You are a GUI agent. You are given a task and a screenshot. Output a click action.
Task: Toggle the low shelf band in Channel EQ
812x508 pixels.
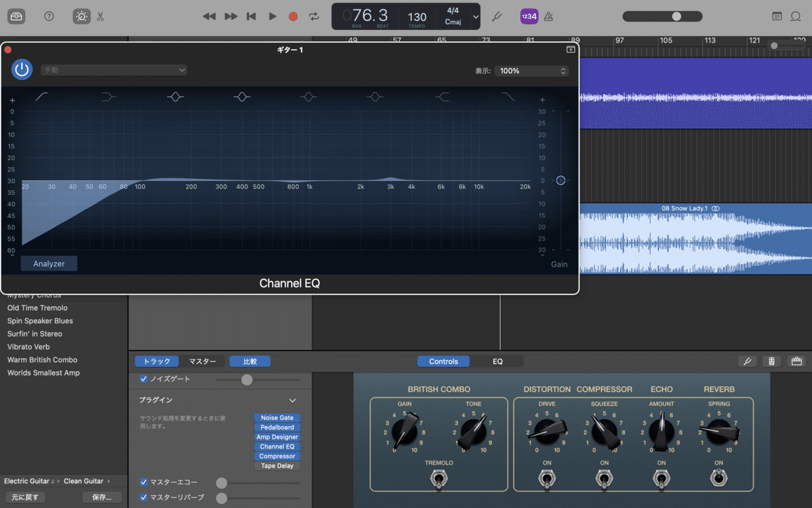tap(108, 97)
